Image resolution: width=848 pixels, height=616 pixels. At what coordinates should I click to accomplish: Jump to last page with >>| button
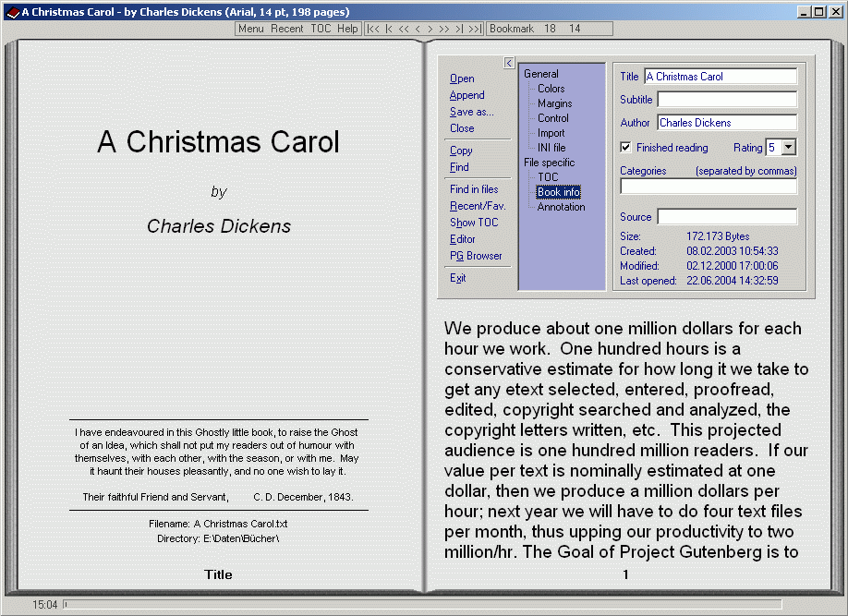pyautogui.click(x=475, y=30)
